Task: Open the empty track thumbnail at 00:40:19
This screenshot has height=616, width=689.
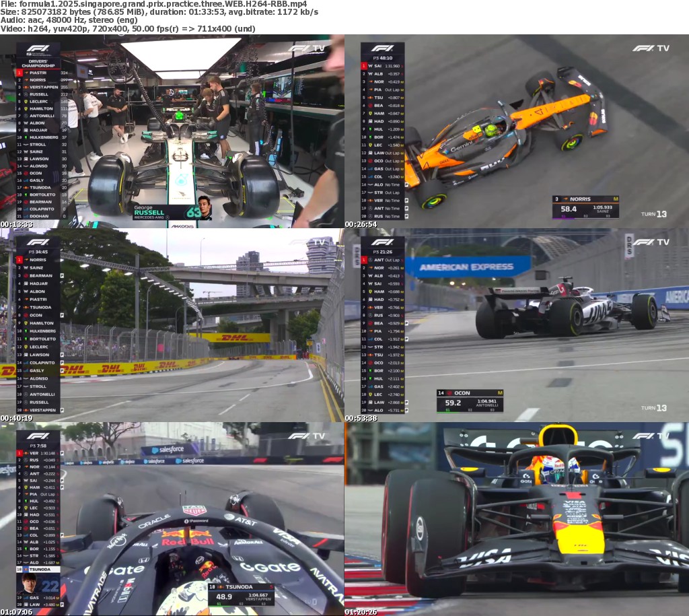Action: (x=172, y=325)
